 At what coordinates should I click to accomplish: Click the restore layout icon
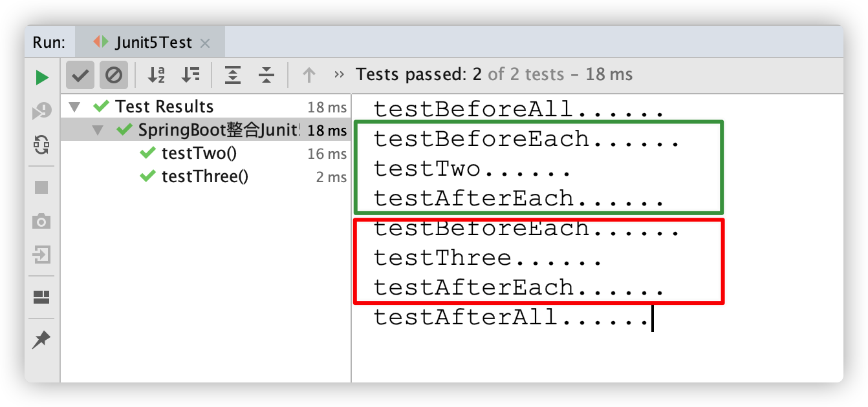pyautogui.click(x=42, y=297)
